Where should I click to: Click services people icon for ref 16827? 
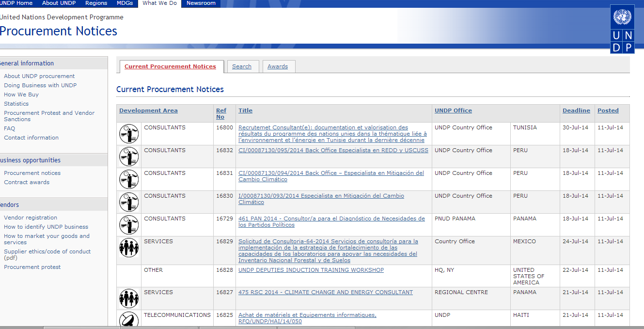pos(129,298)
